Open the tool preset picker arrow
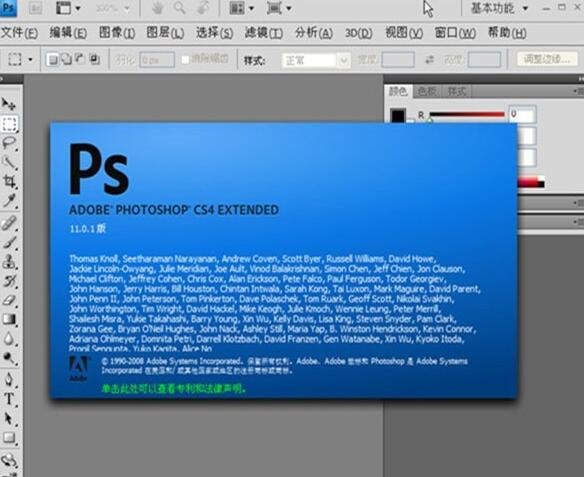The image size is (584, 477). pyautogui.click(x=31, y=60)
